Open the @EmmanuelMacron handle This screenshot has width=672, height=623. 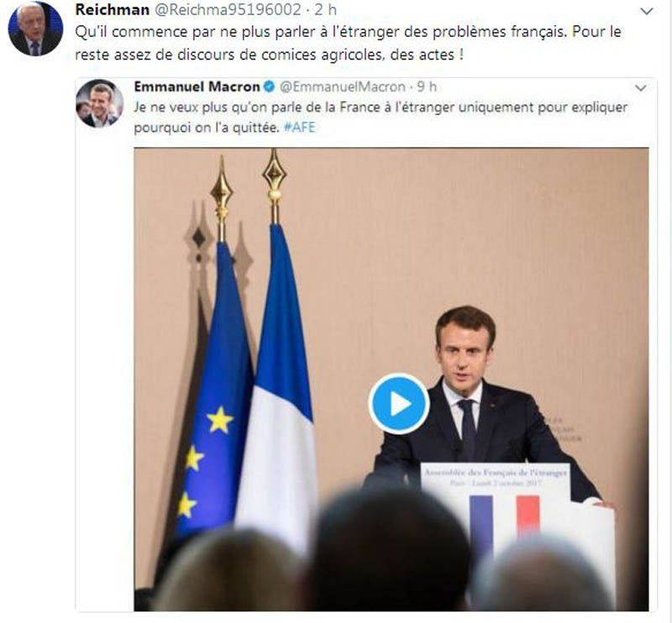(343, 87)
